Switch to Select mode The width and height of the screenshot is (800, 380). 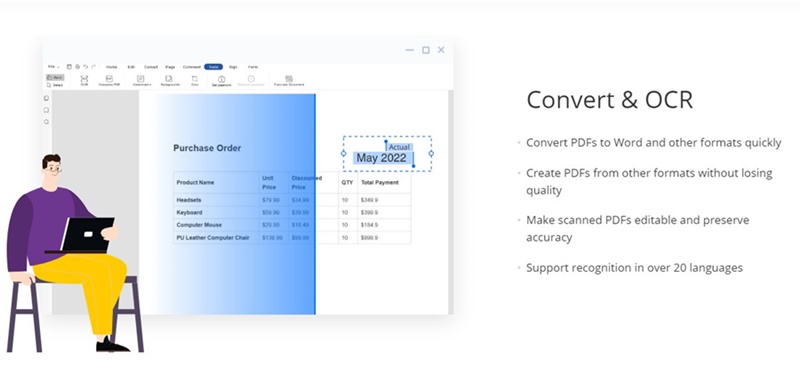[x=55, y=85]
